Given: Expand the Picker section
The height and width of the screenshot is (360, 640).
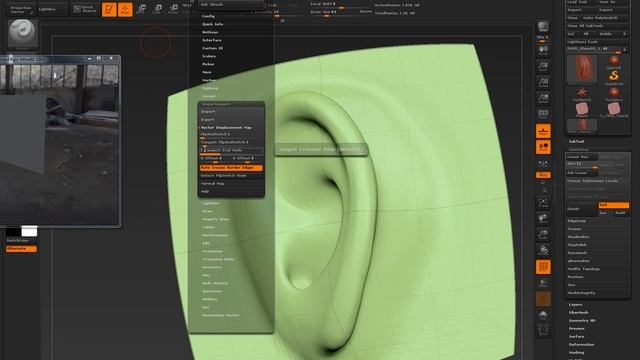Looking at the screenshot, I should [x=208, y=64].
